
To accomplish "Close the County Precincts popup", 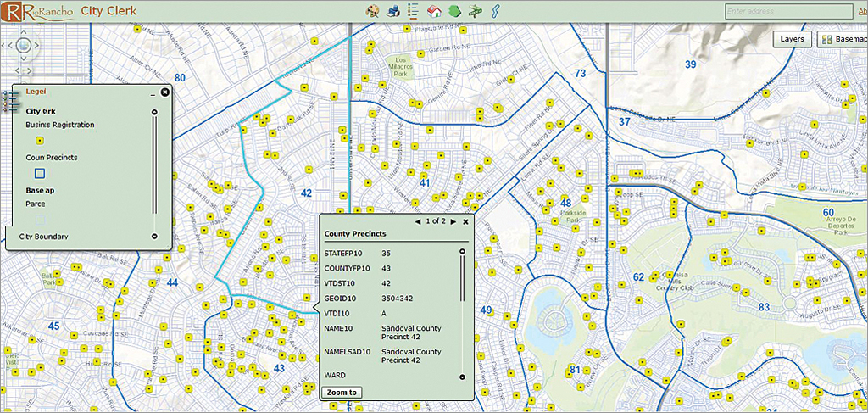I will click(465, 221).
